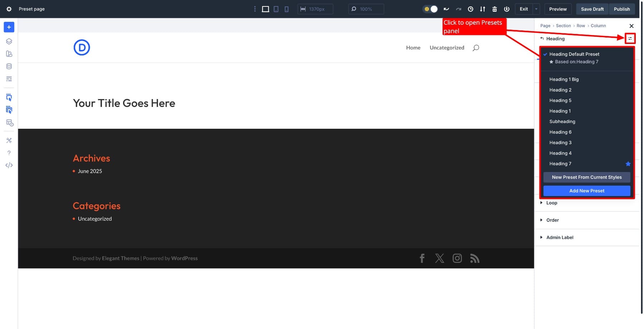
Task: Expand the Loop settings group
Action: tap(551, 203)
